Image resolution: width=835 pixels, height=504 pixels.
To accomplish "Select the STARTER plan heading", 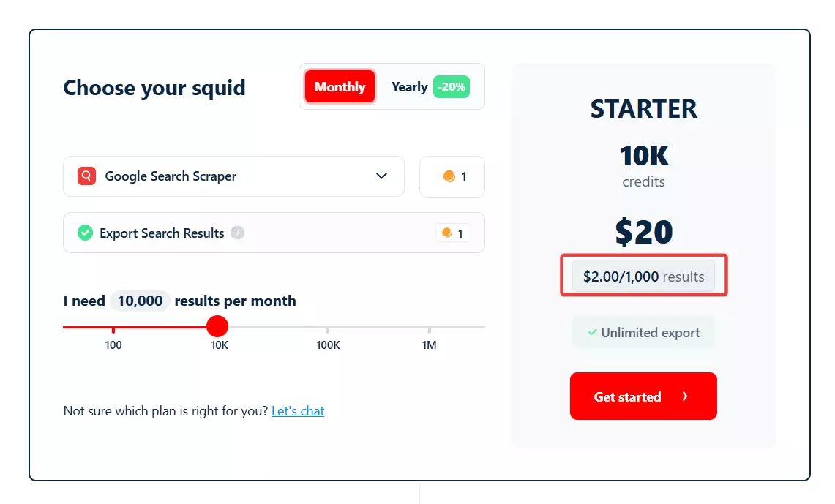I will (643, 108).
